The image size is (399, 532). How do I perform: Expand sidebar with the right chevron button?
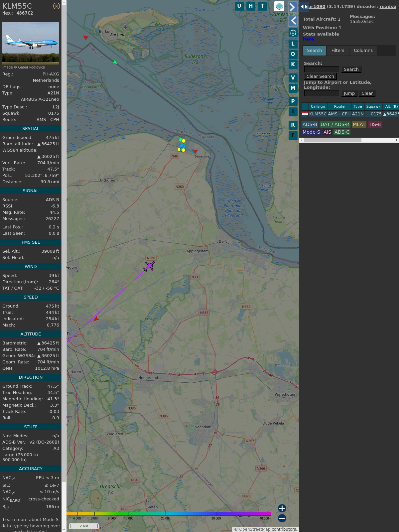tap(292, 7)
